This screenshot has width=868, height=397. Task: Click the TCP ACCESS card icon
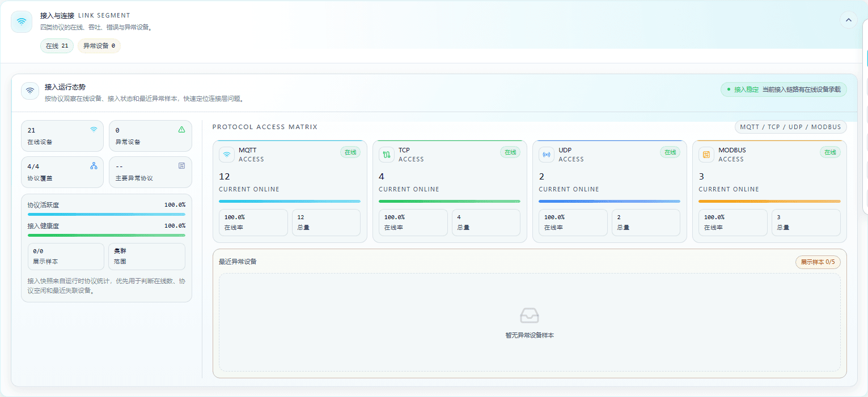pos(387,155)
